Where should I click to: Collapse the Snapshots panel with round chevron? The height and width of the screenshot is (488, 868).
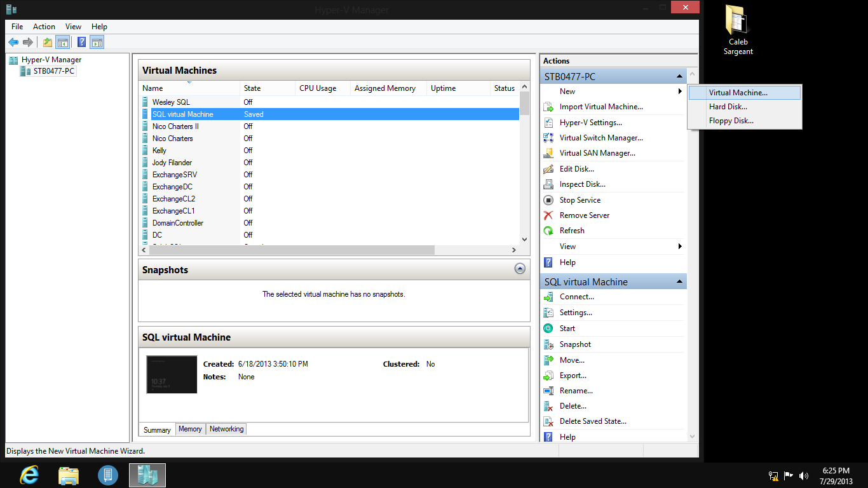tap(520, 269)
